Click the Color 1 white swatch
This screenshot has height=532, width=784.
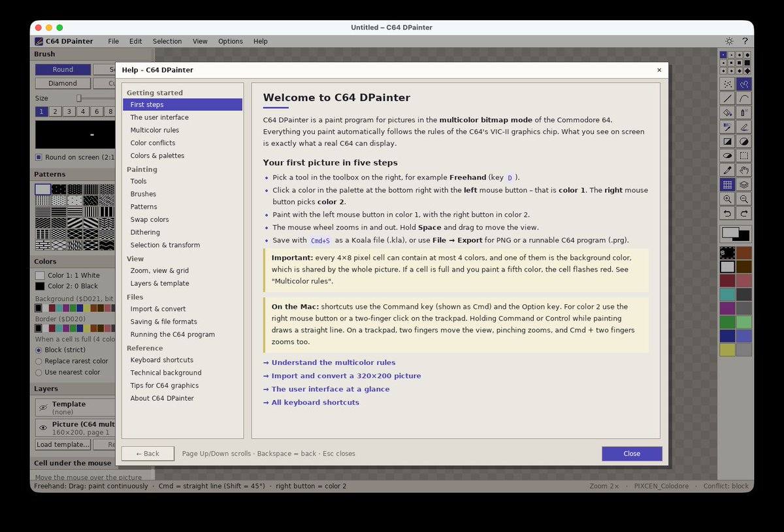click(x=40, y=275)
